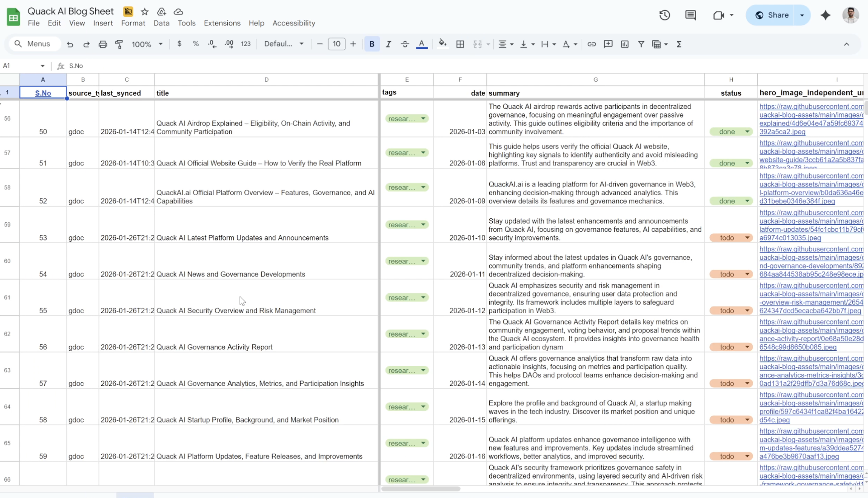Open the Extensions menu
868x498 pixels.
point(222,23)
